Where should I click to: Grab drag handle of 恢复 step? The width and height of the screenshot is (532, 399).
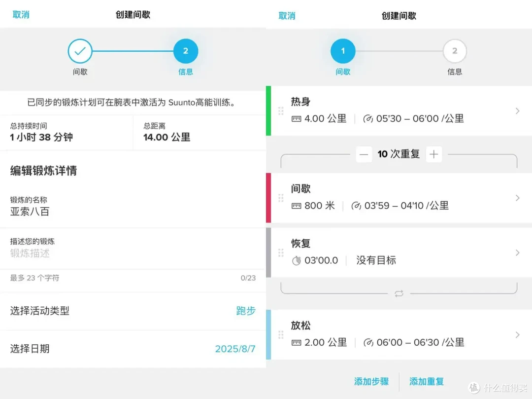pyautogui.click(x=281, y=253)
